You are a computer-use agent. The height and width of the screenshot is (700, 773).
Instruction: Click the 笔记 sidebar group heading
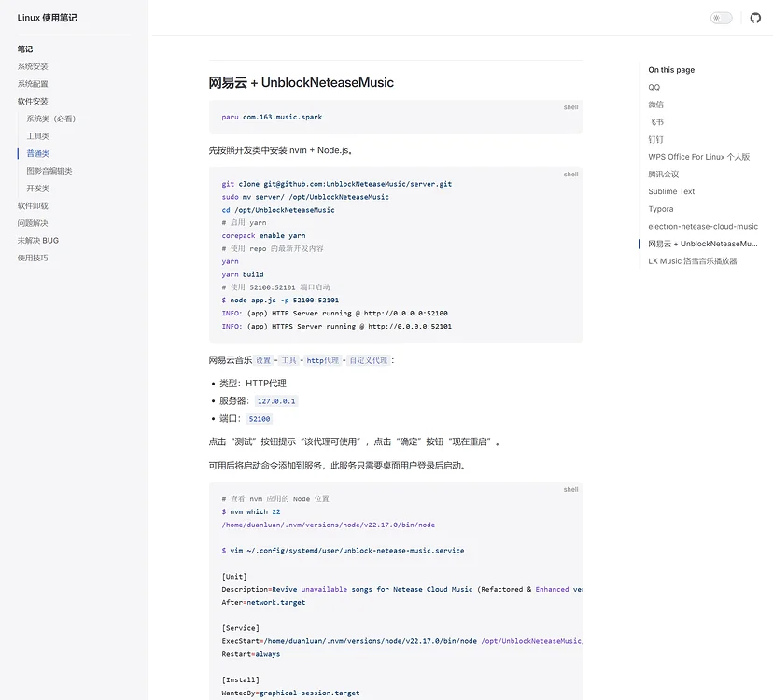click(x=25, y=49)
